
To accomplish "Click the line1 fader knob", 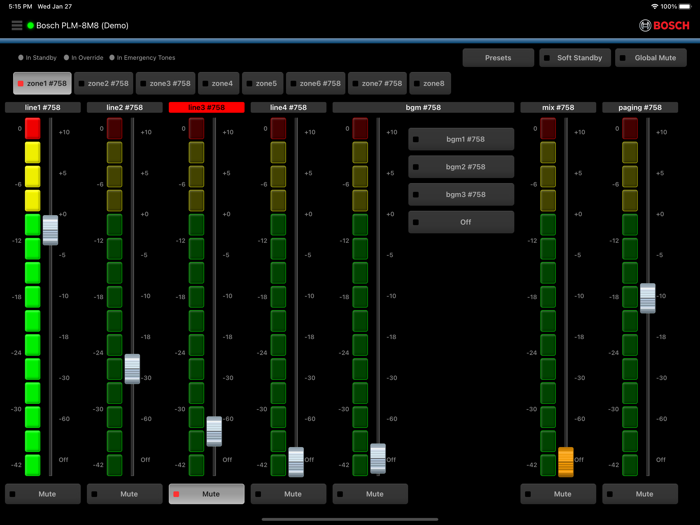I will (50, 230).
